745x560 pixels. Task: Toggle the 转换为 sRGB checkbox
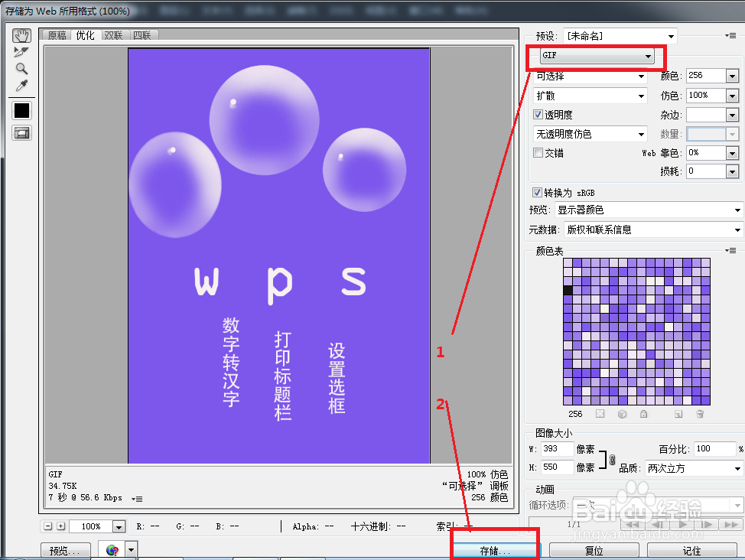click(x=537, y=193)
